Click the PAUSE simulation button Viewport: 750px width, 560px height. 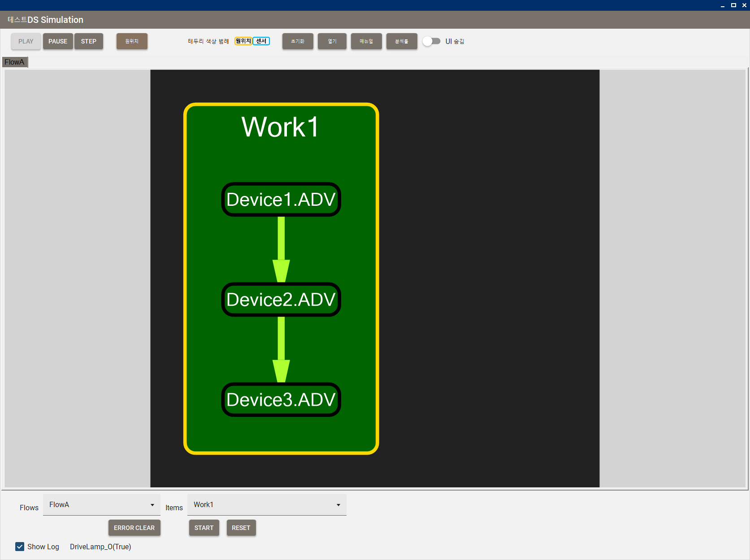click(x=58, y=41)
